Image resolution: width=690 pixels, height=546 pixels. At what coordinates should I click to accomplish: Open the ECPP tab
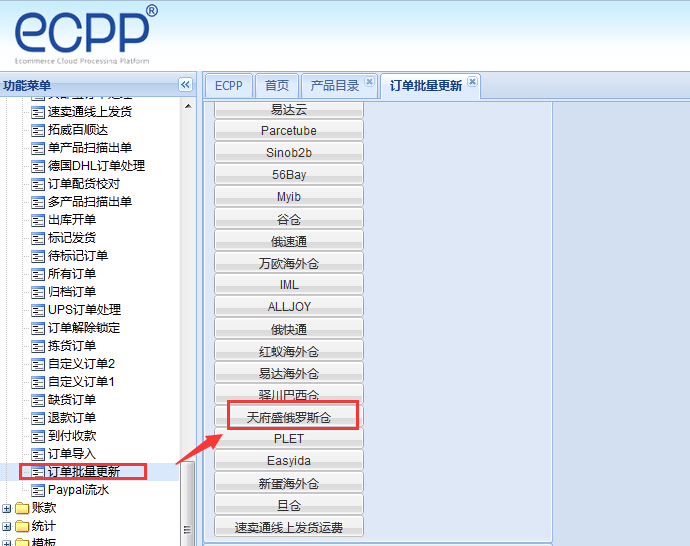(229, 86)
